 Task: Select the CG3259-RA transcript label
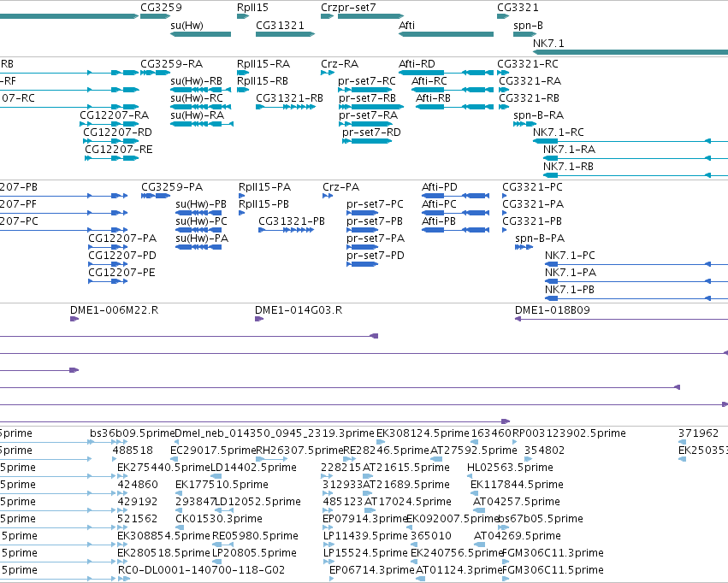click(x=172, y=64)
